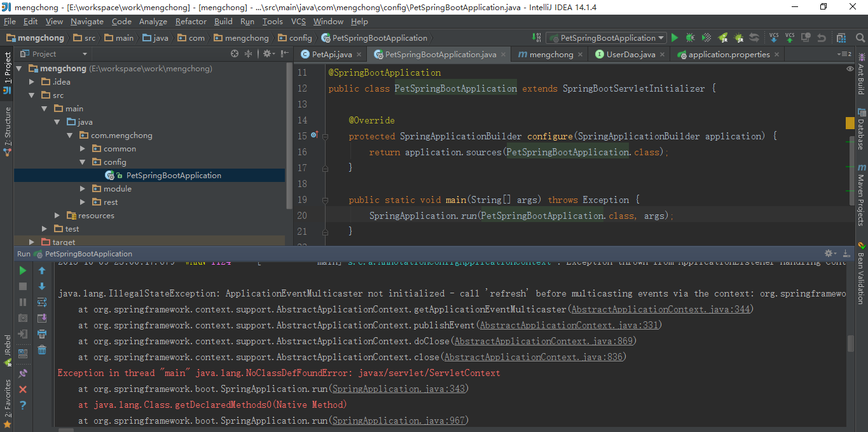Screen dimensions: 868x432
Task: Expand the module package
Action: tap(83, 189)
